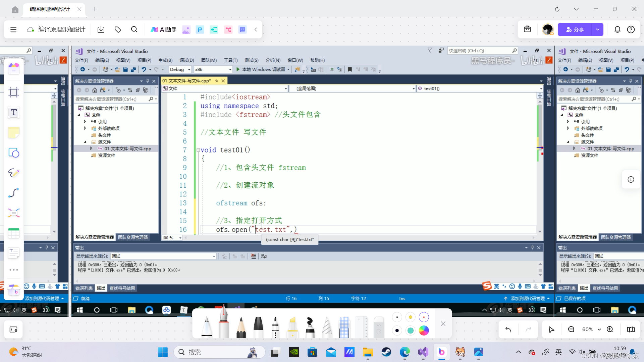Open the share button dropdown arrow
Screen dimensions: 644x362
(597, 29)
